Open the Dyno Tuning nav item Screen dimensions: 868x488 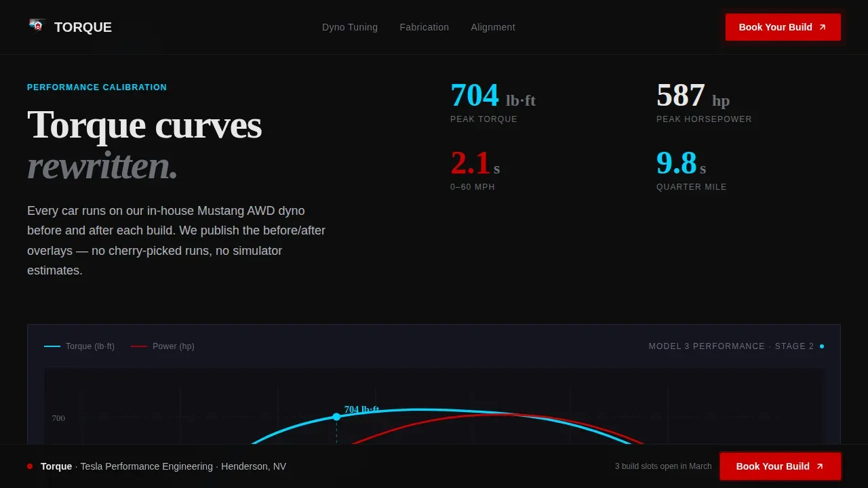350,27
